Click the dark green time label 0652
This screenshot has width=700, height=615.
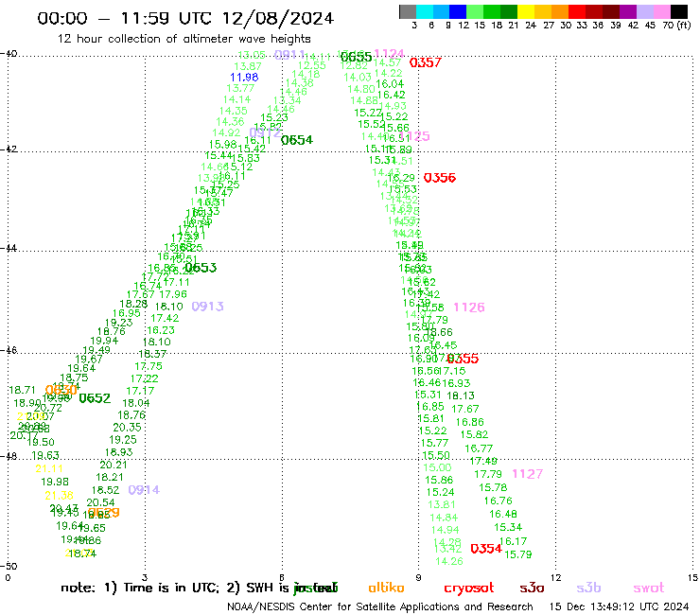[x=95, y=398]
